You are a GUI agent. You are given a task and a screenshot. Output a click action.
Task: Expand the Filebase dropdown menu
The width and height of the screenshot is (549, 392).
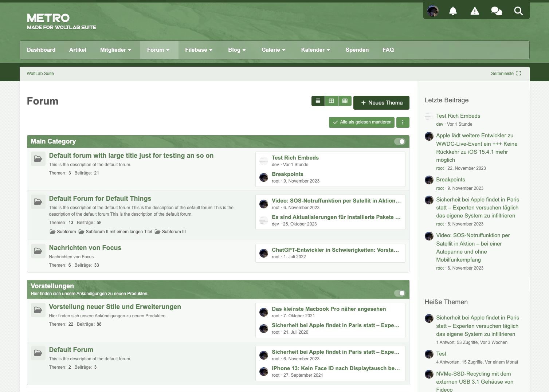(199, 50)
